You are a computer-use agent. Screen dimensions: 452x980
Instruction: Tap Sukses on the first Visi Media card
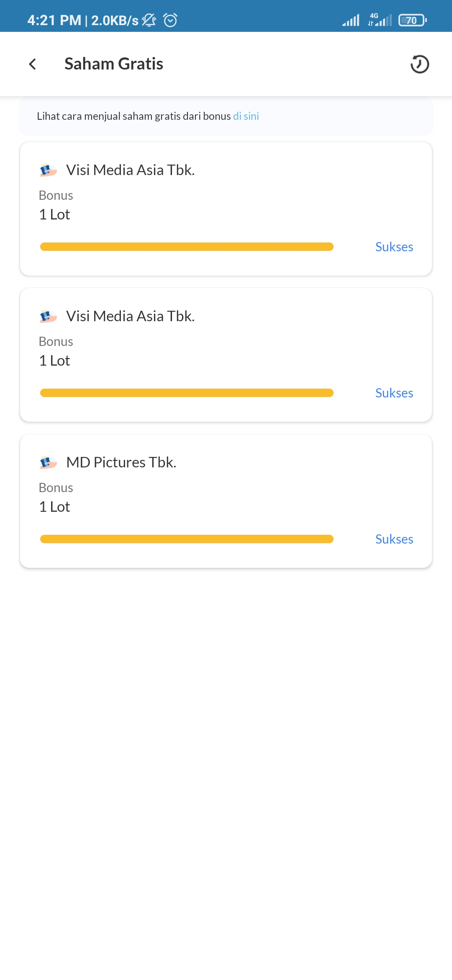coord(394,247)
